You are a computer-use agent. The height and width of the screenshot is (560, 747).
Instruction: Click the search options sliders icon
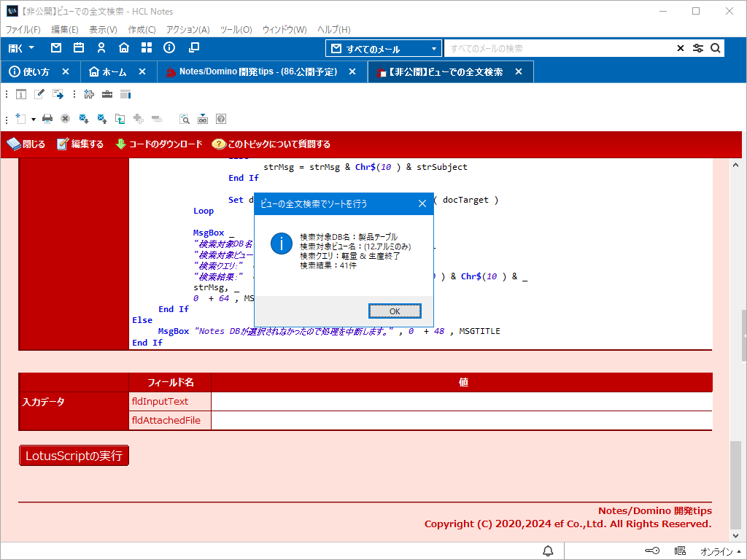[x=698, y=48]
